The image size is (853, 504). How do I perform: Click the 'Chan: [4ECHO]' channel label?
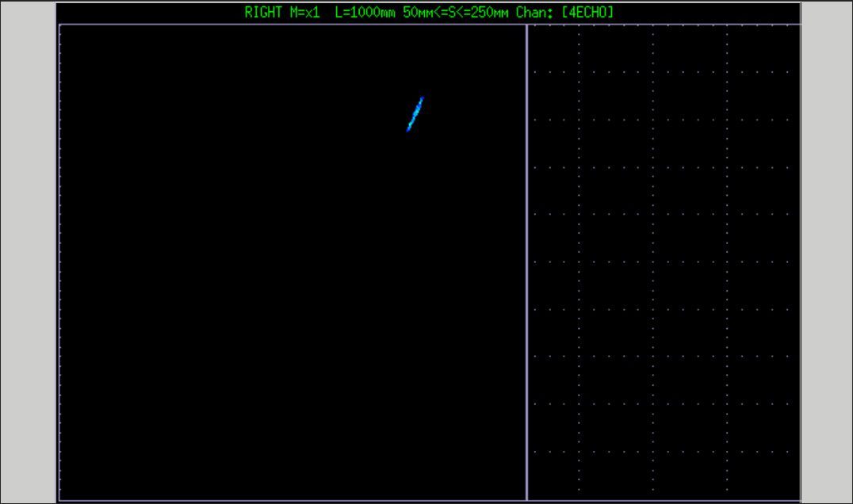564,13
